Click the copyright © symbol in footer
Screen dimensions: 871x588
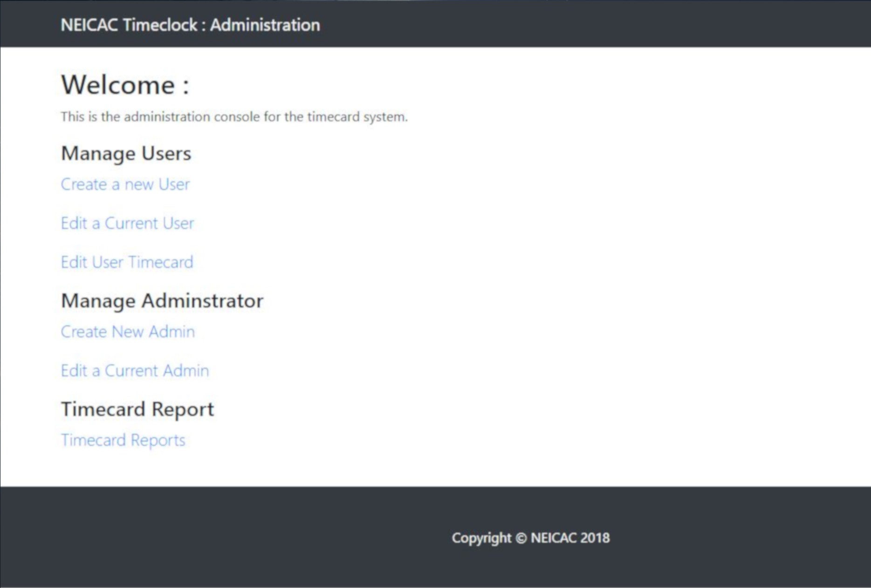(x=521, y=538)
